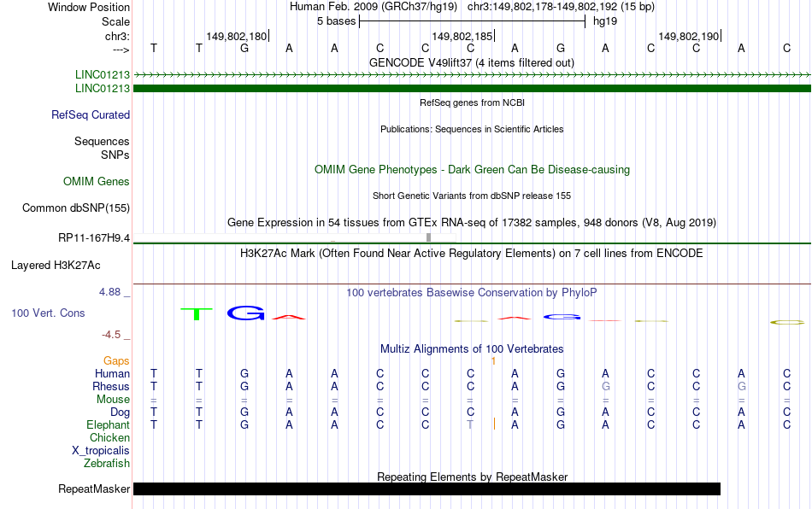The height and width of the screenshot is (509, 812).
Task: Click the red A logo letter beside big G
Action: (x=288, y=317)
